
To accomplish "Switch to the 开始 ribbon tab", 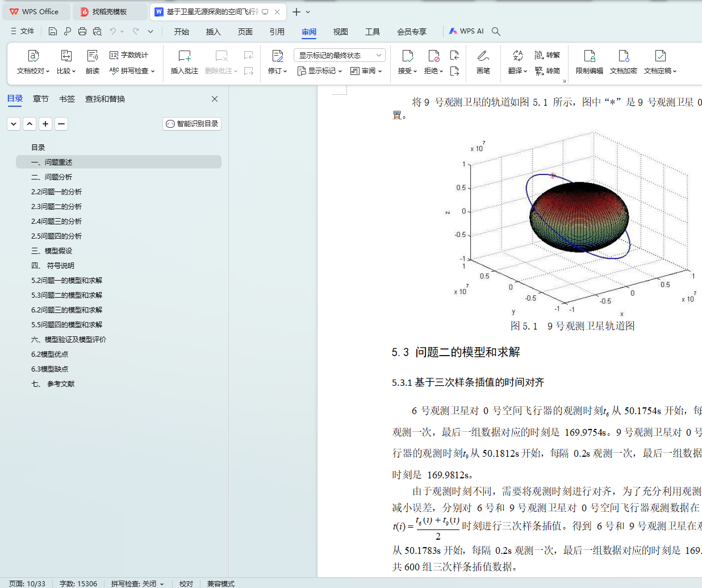I will [x=182, y=32].
